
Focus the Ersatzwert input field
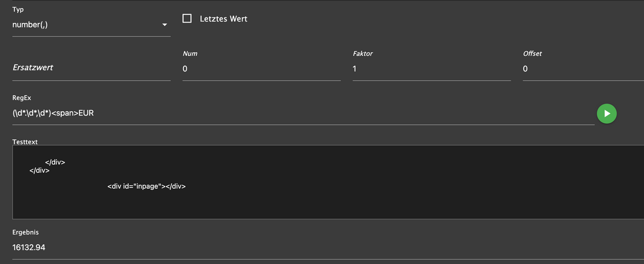pyautogui.click(x=91, y=69)
